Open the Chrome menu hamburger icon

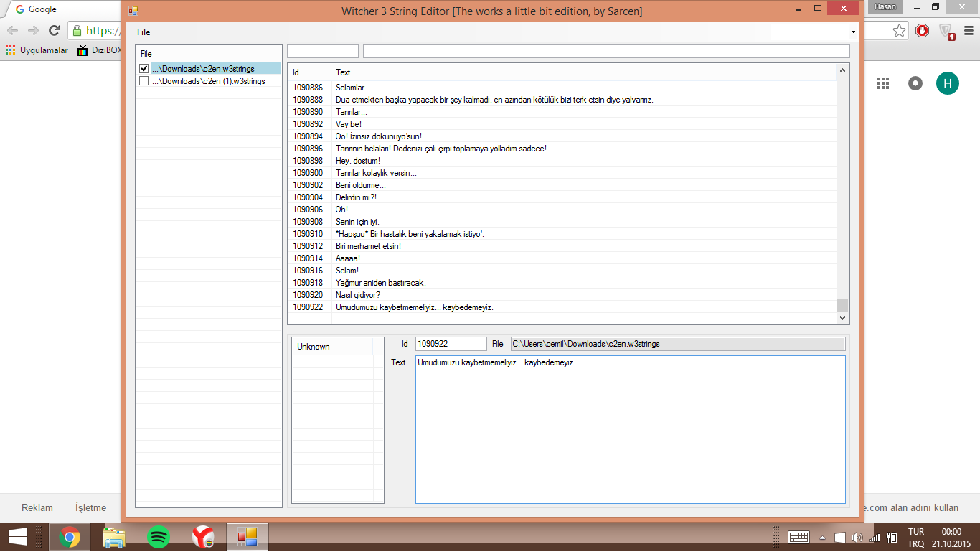(x=967, y=31)
